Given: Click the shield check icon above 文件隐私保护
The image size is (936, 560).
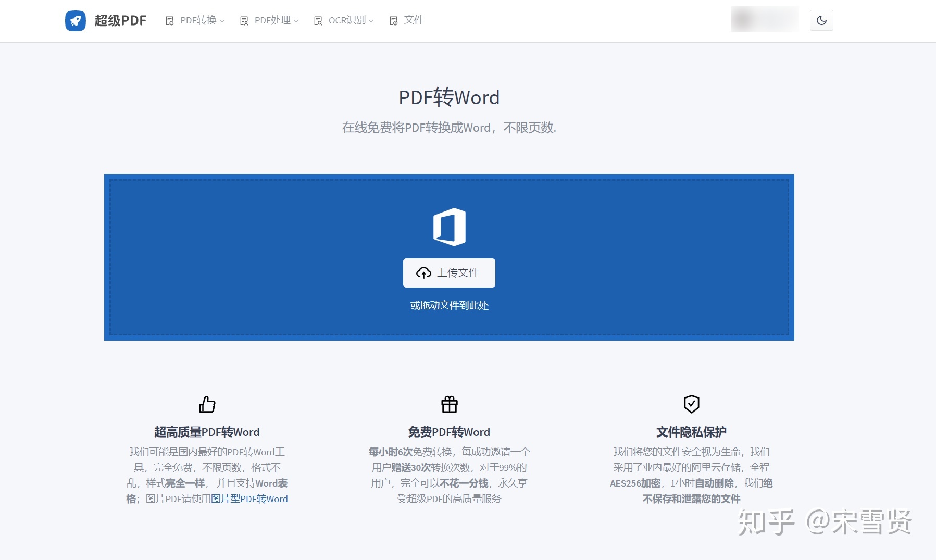Looking at the screenshot, I should click(691, 404).
